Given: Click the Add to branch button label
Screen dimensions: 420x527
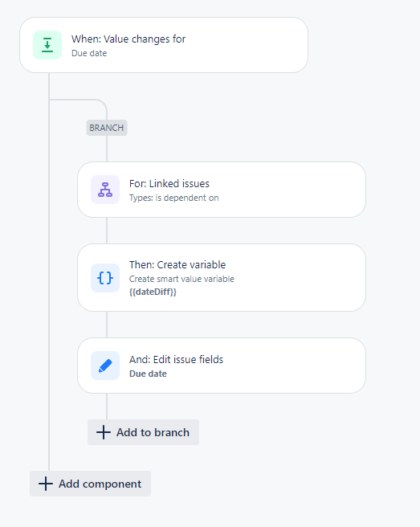Looking at the screenshot, I should [153, 432].
